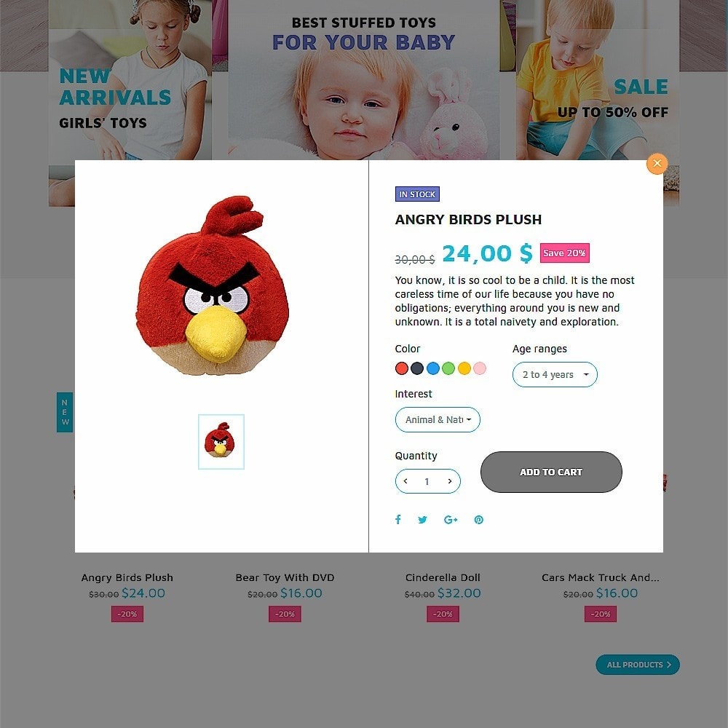Viewport: 728px width, 728px height.
Task: Open the Interest dropdown
Action: tap(438, 420)
